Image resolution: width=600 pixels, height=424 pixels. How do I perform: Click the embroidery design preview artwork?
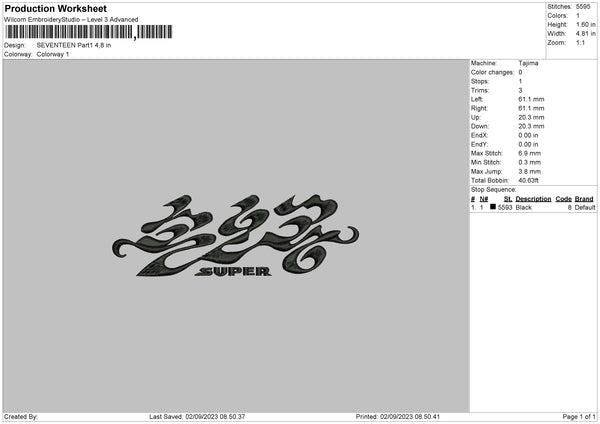pos(235,236)
